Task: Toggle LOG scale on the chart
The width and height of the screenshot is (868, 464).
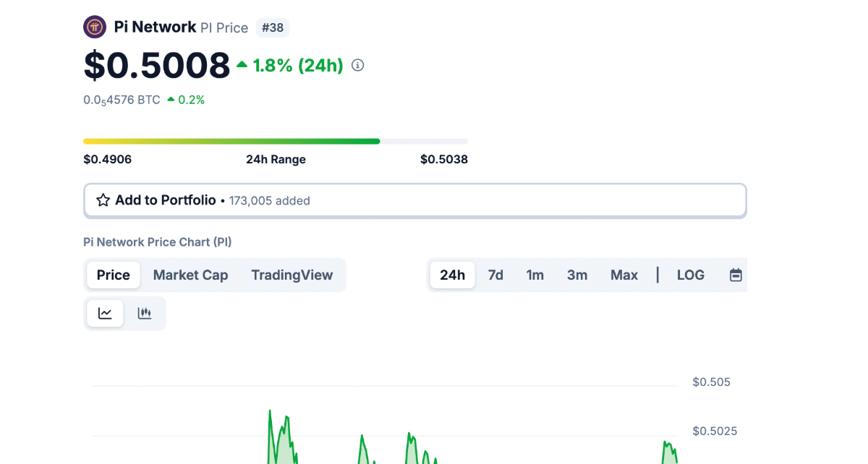Action: pos(691,275)
